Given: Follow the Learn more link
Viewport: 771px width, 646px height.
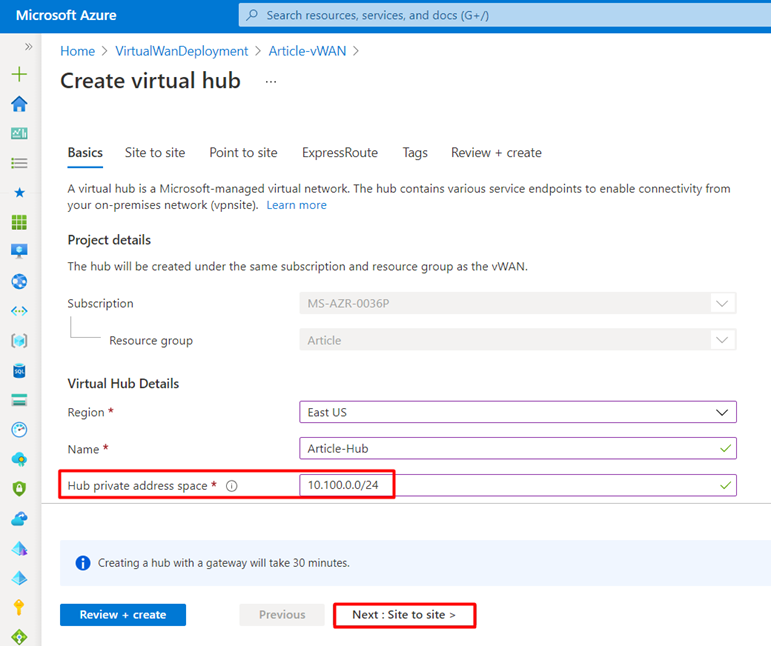Looking at the screenshot, I should point(297,205).
